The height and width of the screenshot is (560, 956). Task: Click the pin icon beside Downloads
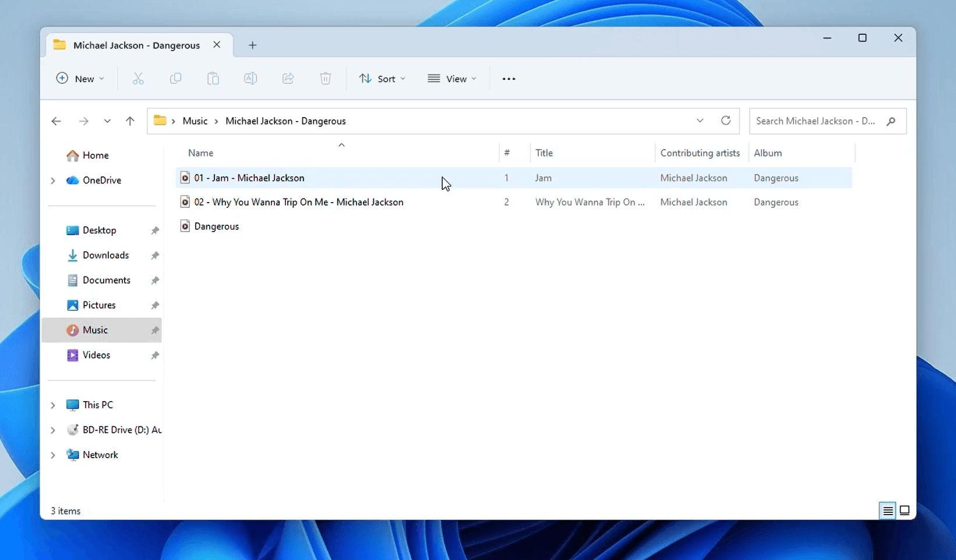point(155,256)
